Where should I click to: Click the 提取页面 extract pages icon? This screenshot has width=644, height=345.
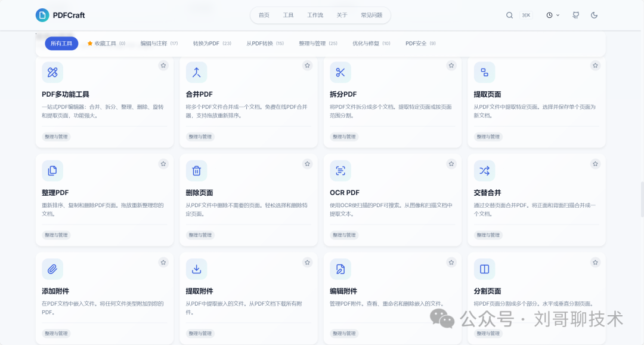coord(484,72)
